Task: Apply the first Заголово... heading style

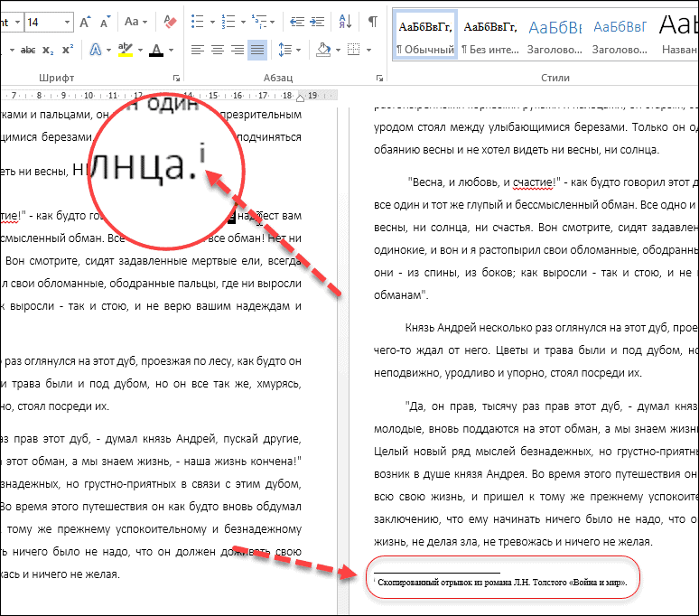Action: (555, 36)
